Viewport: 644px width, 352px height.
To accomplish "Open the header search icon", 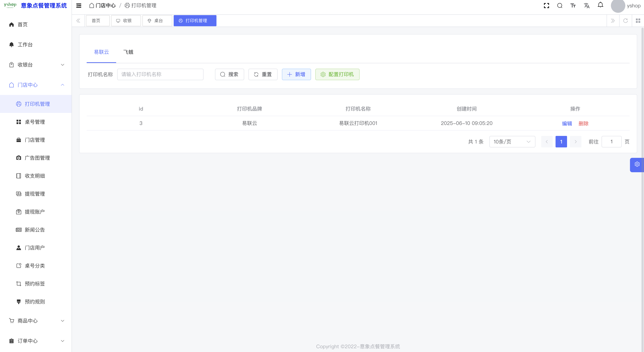I will tap(560, 6).
